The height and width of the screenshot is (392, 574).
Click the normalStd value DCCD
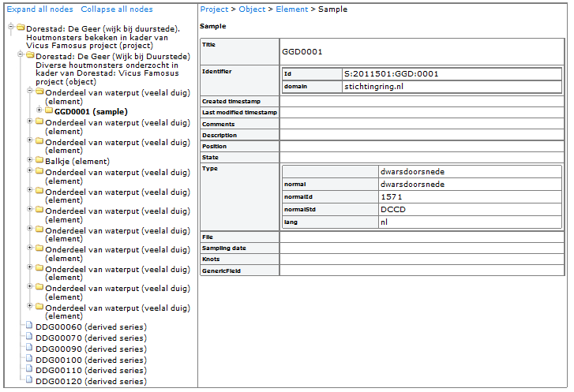393,210
